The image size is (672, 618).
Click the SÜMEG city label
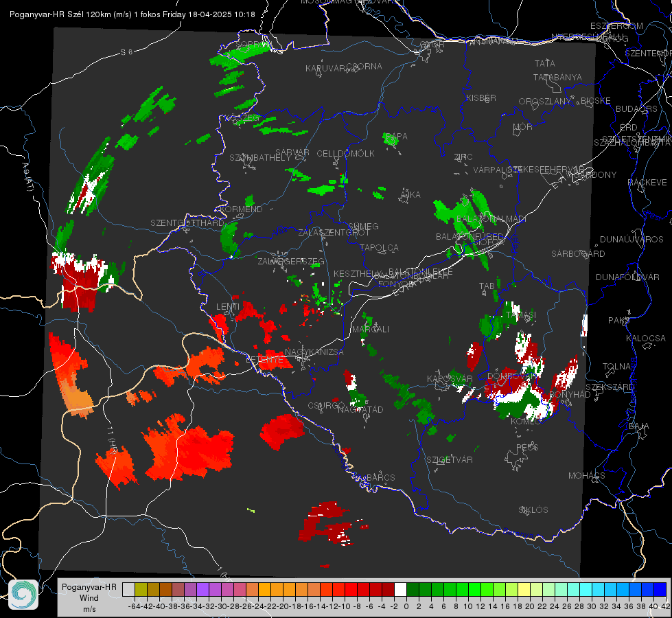pos(363,226)
